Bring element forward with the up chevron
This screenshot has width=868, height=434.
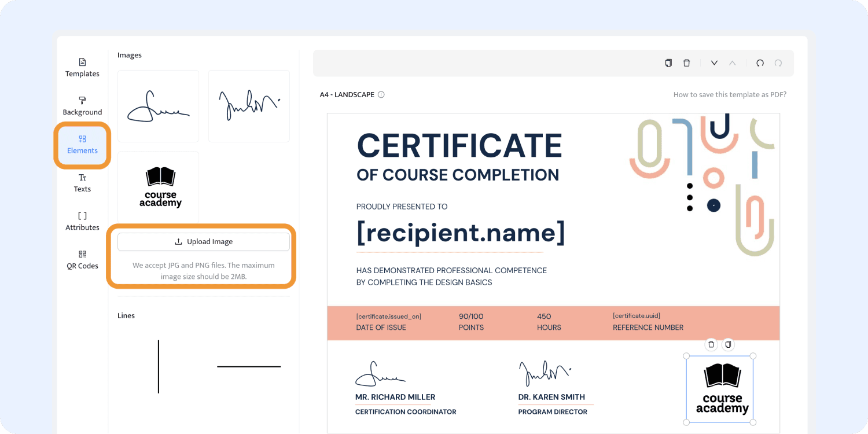(x=732, y=63)
